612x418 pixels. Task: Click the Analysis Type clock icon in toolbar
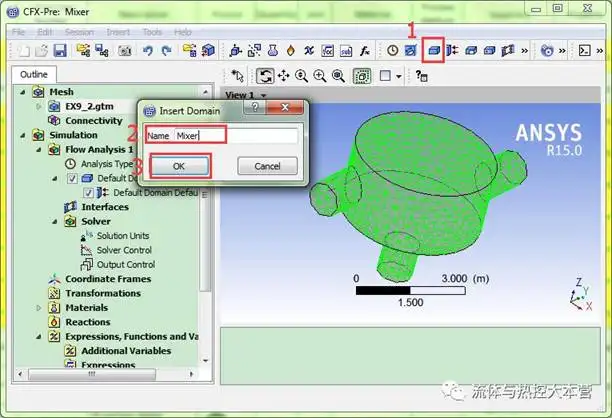(x=392, y=50)
